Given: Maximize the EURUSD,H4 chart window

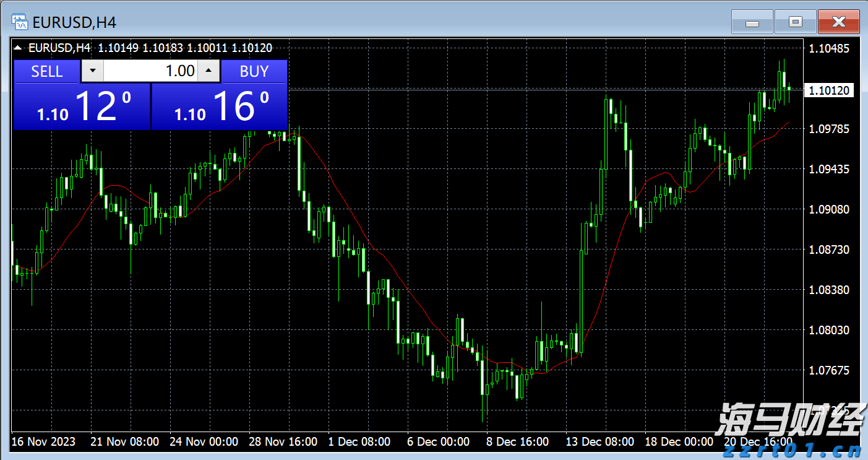Looking at the screenshot, I should tap(795, 22).
